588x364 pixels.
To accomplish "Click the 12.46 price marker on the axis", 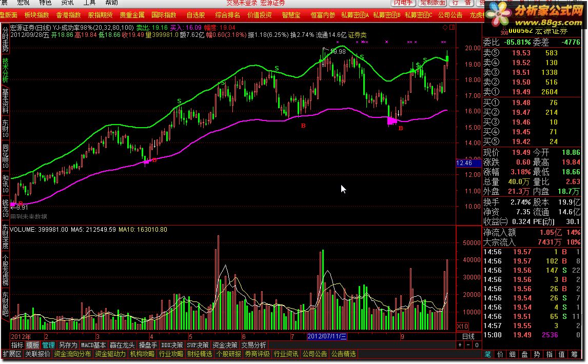I will 468,163.
